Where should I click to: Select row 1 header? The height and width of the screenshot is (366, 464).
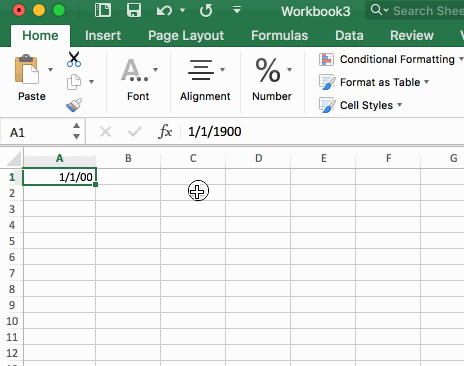[x=12, y=177]
